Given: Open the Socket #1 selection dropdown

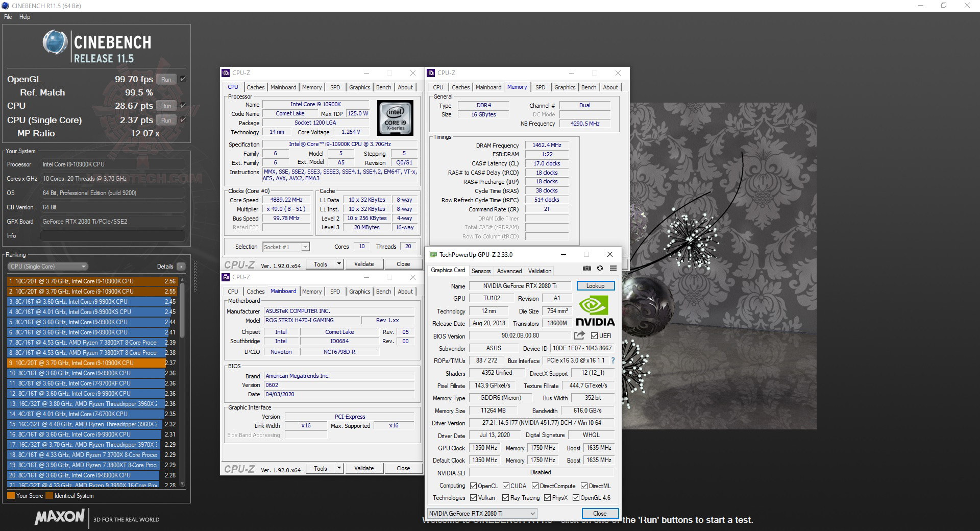Looking at the screenshot, I should [304, 247].
